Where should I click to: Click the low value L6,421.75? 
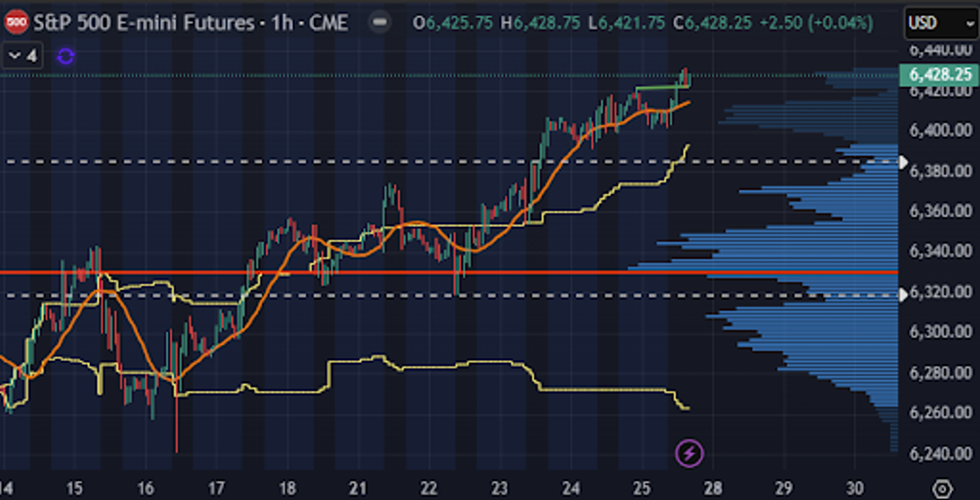click(626, 24)
